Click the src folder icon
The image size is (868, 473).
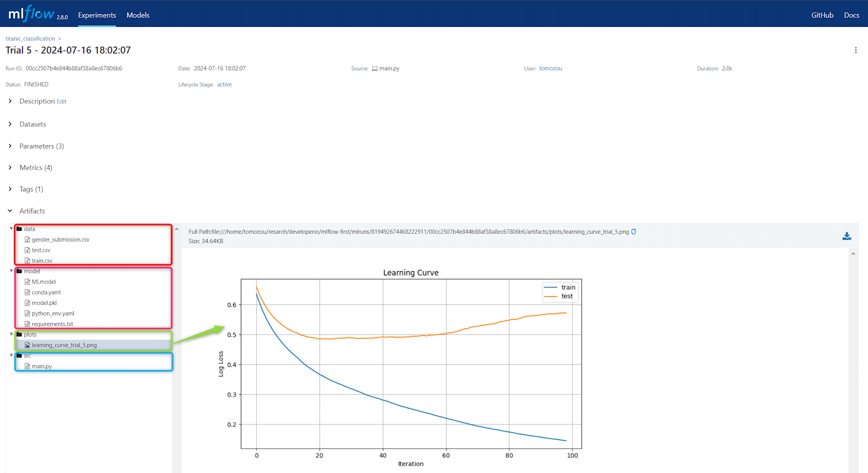click(19, 356)
